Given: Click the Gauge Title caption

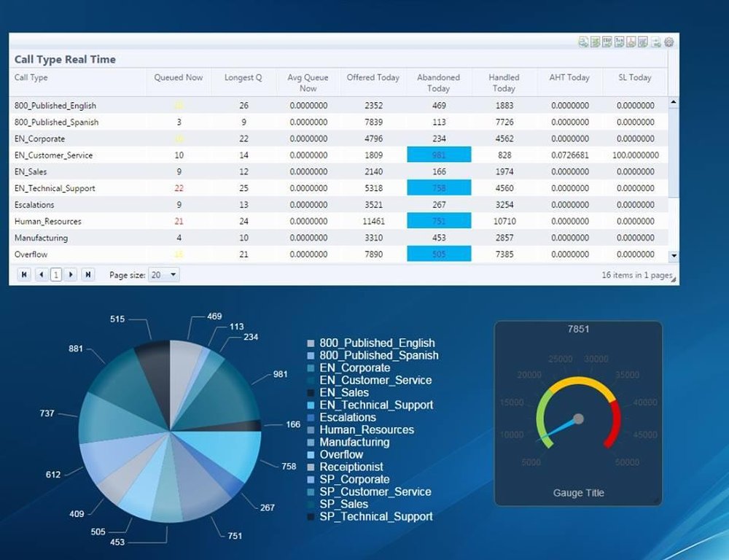Looking at the screenshot, I should click(579, 493).
